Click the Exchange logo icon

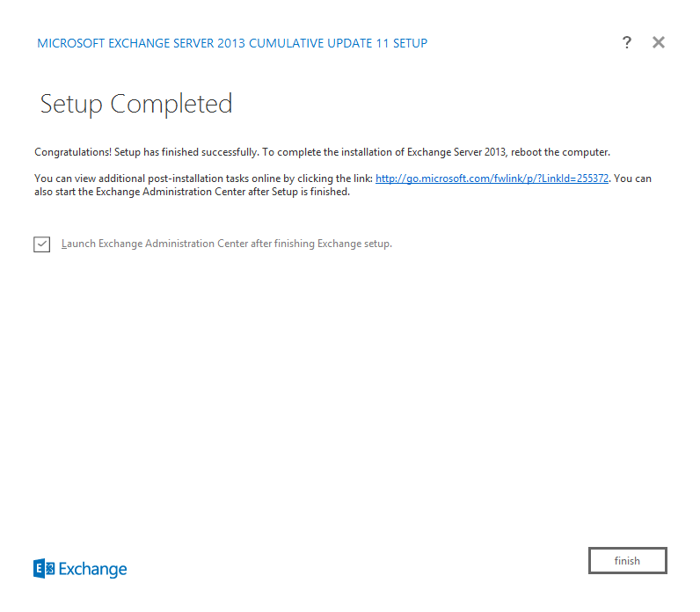coord(44,569)
